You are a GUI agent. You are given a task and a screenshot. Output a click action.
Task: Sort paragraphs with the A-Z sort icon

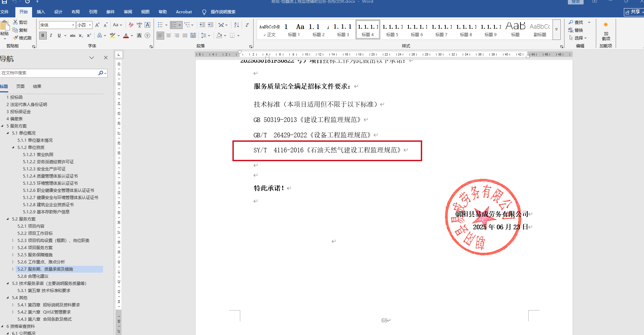(x=237, y=25)
